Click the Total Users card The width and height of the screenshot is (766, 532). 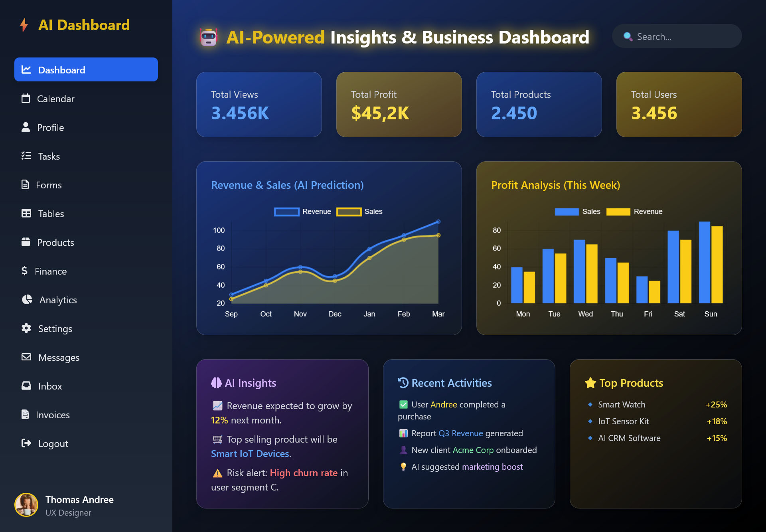pos(679,105)
